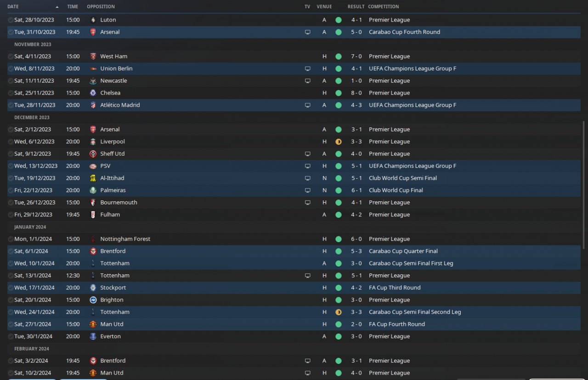Click the Chelsea club badge
588x380 pixels.
pyautogui.click(x=93, y=93)
